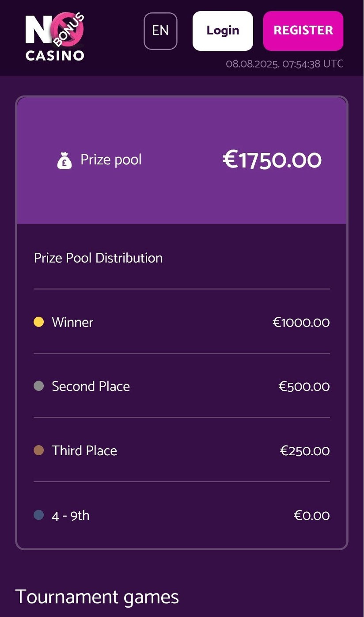Click the bronze Third Place dot
The image size is (364, 617).
pos(39,450)
